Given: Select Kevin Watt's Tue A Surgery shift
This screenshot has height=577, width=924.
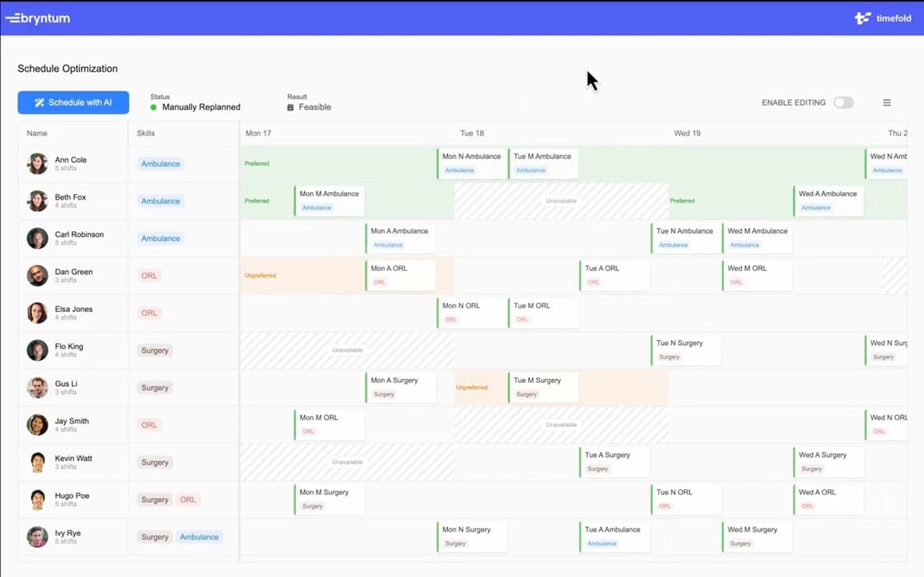Looking at the screenshot, I should tap(614, 461).
